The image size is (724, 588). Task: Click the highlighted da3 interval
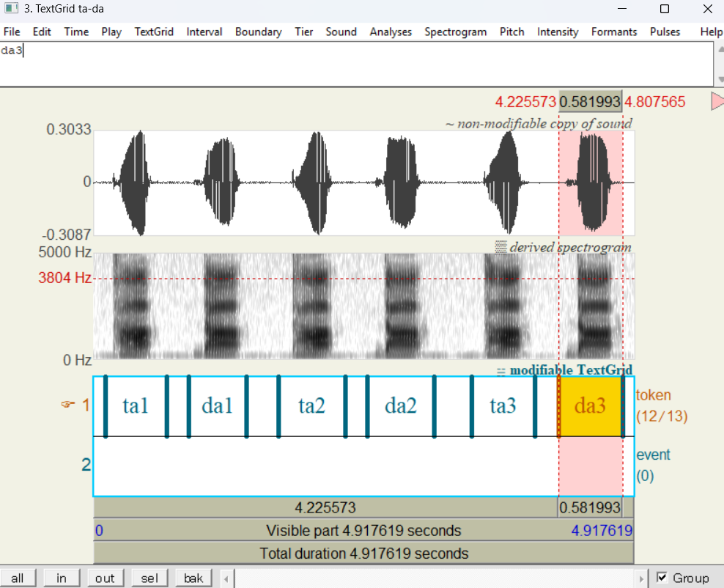point(591,406)
